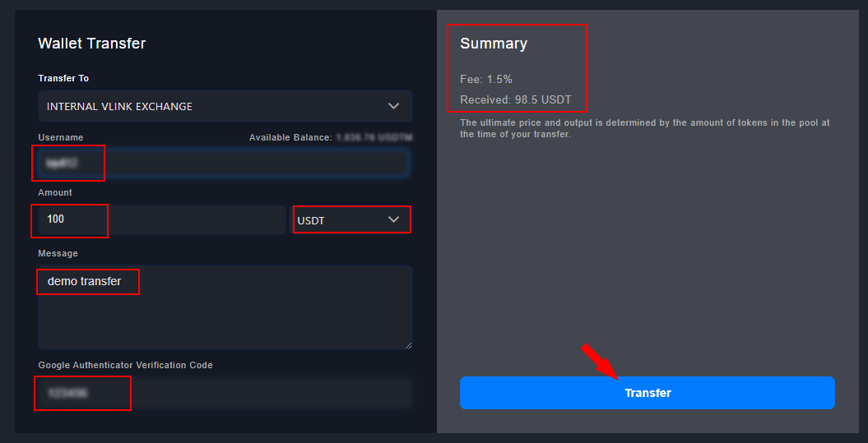Click the blue Transfer button
Screen dimensions: 868x443
click(647, 393)
